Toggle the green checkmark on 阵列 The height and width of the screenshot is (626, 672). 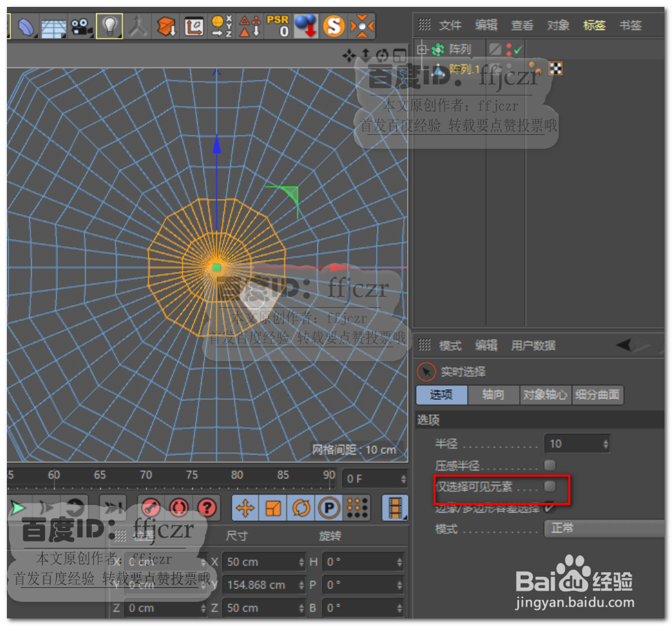pos(518,50)
